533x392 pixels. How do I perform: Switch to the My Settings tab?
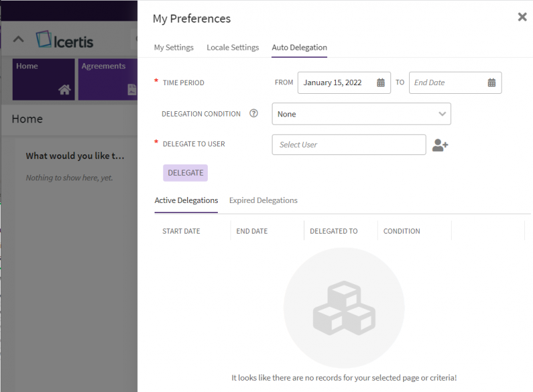click(174, 47)
